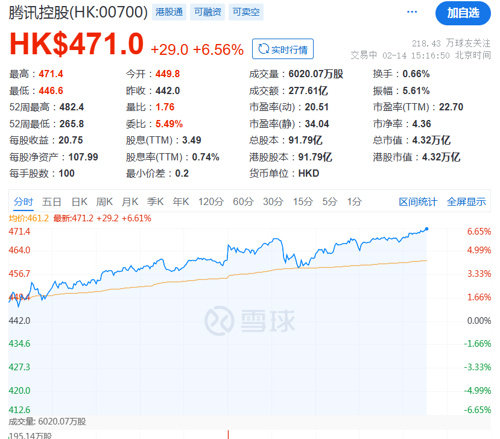This screenshot has width=500, height=439.
Task: Open the three-dot more options menu
Action: [x=412, y=12]
